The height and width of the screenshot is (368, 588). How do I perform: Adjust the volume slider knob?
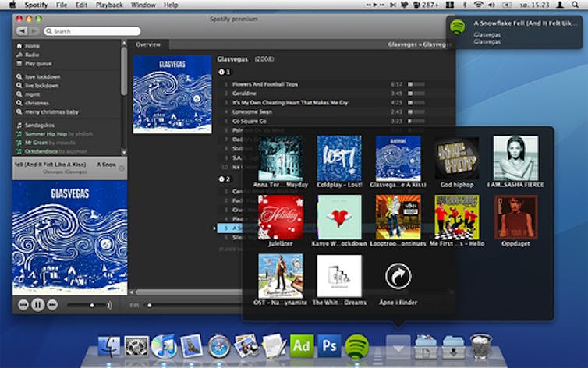click(92, 305)
